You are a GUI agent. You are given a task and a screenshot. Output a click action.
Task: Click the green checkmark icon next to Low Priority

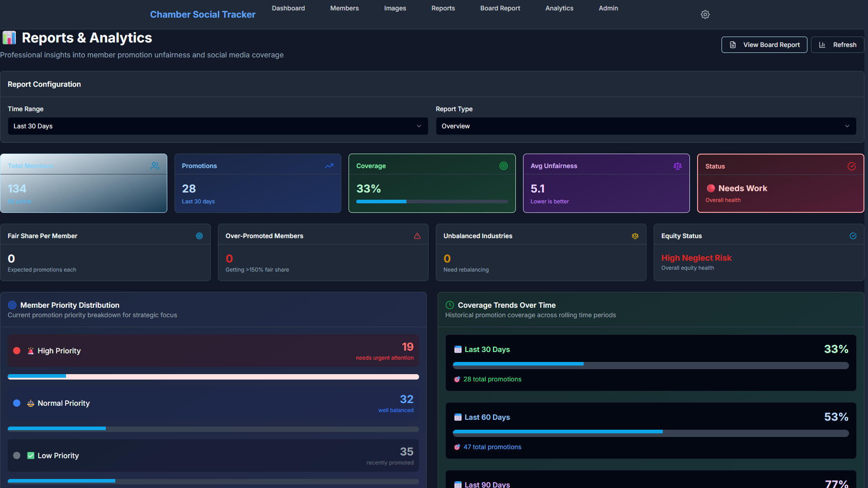[x=31, y=455]
